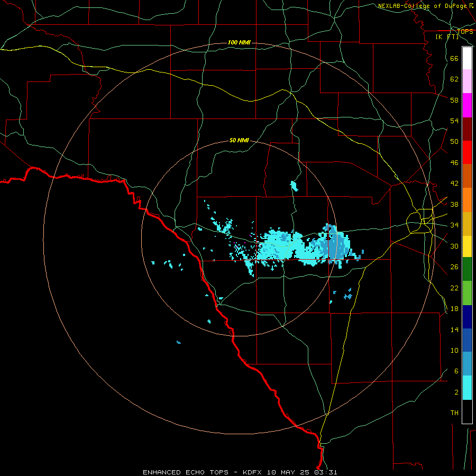Pick the light blue 6 kft legend swatch
Viewport: 476px width, 476px height.
pos(467,364)
